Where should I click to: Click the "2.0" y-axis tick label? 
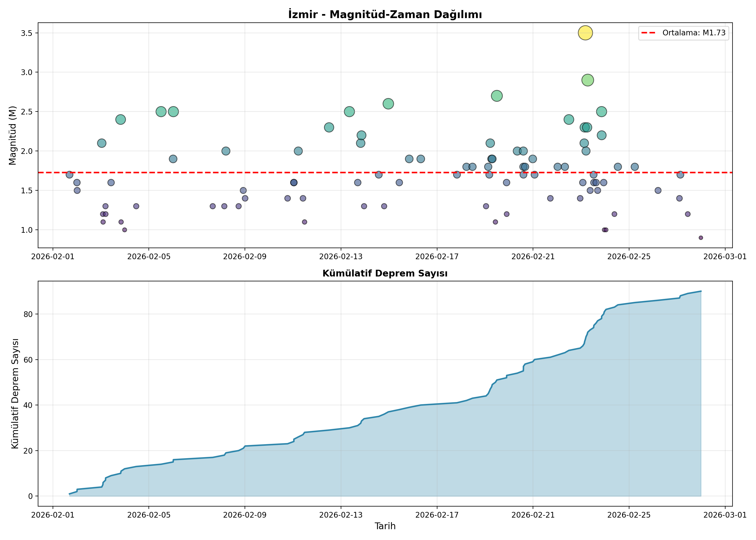click(27, 151)
